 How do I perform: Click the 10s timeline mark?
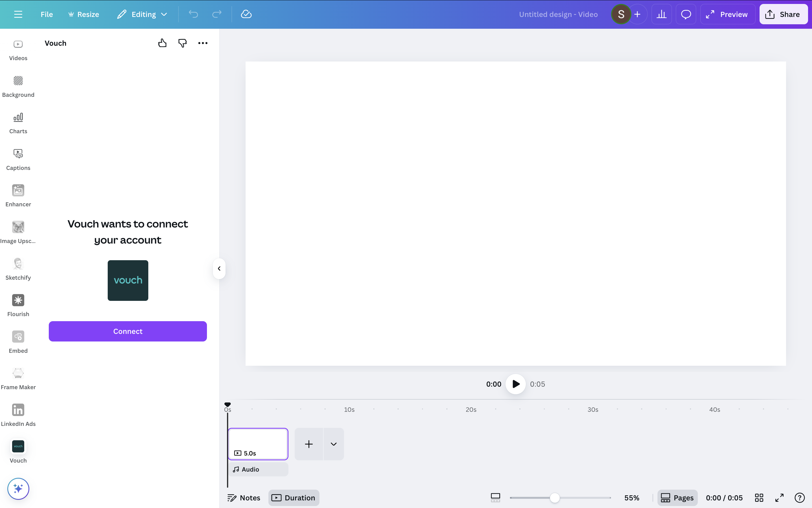[349, 410]
